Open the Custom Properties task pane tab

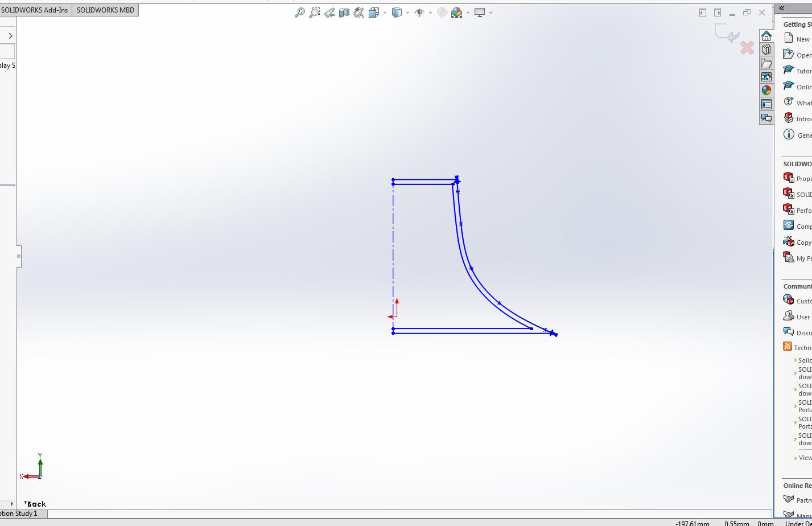766,104
